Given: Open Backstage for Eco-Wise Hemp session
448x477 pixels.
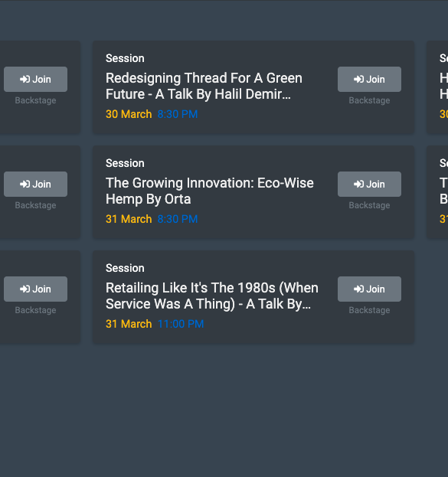Looking at the screenshot, I should tap(369, 205).
